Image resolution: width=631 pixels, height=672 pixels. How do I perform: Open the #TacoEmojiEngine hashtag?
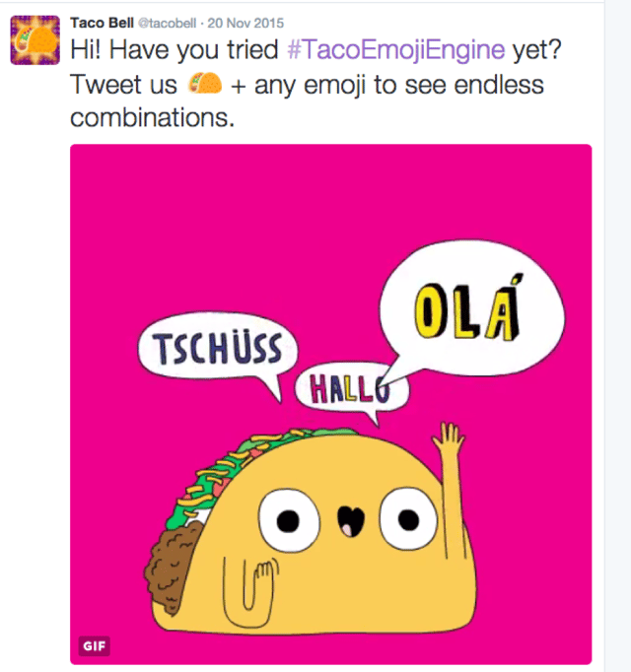tap(396, 49)
